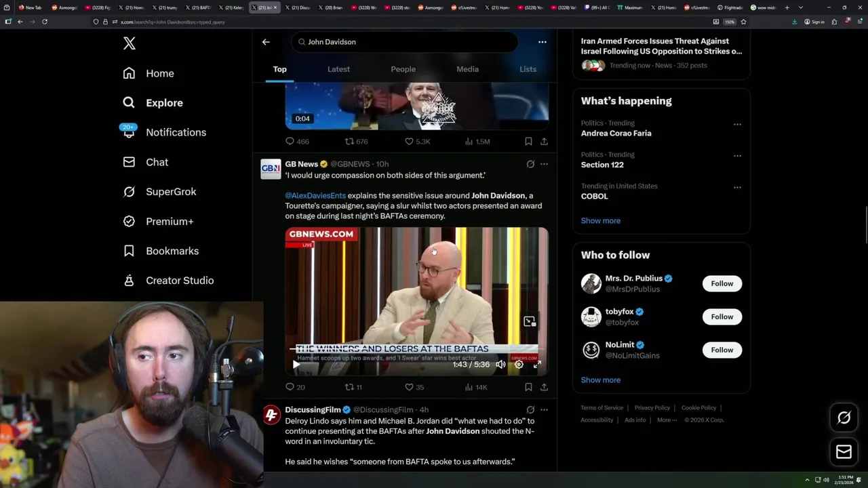Switch to the People tab
The height and width of the screenshot is (488, 868).
pos(403,69)
